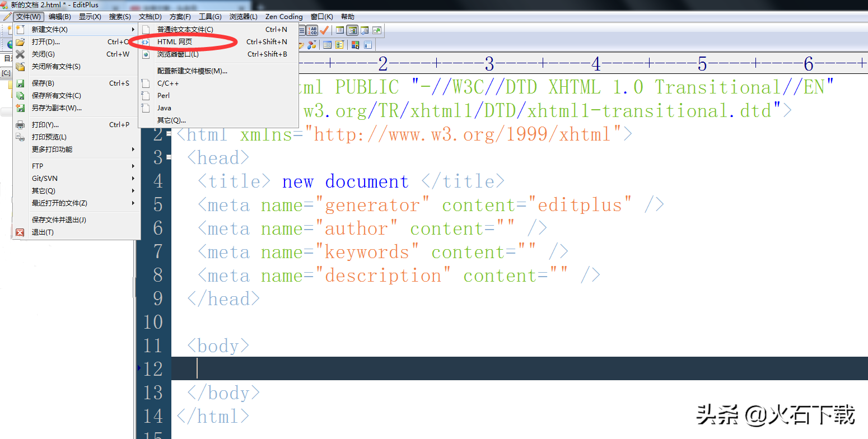
Task: Click the red exit icon beside 退出(T)
Action: tap(20, 232)
